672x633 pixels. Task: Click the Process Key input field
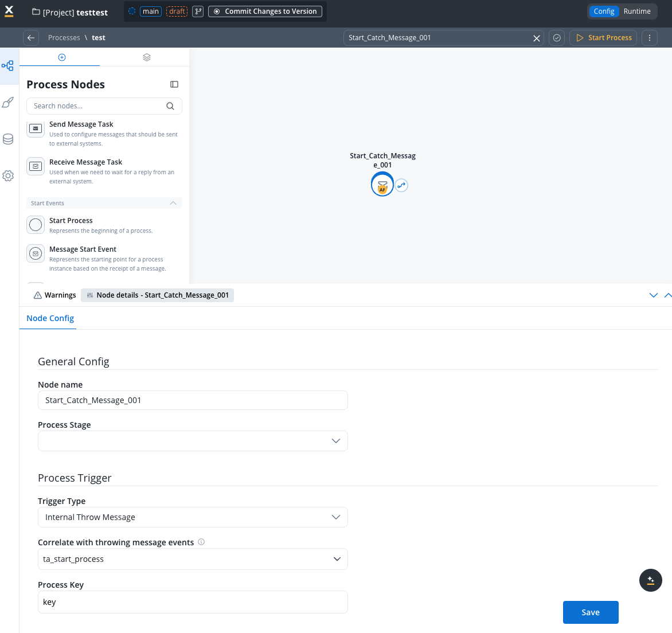pos(193,602)
